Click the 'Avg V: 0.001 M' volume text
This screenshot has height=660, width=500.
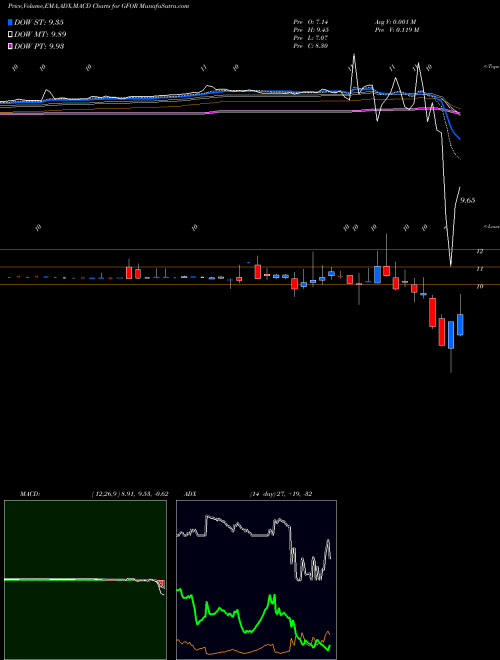[396, 21]
